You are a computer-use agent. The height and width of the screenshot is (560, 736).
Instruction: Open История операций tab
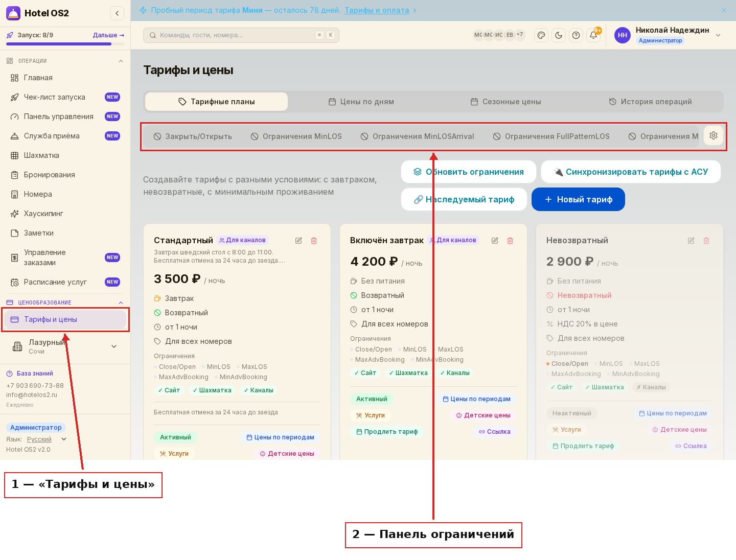650,102
